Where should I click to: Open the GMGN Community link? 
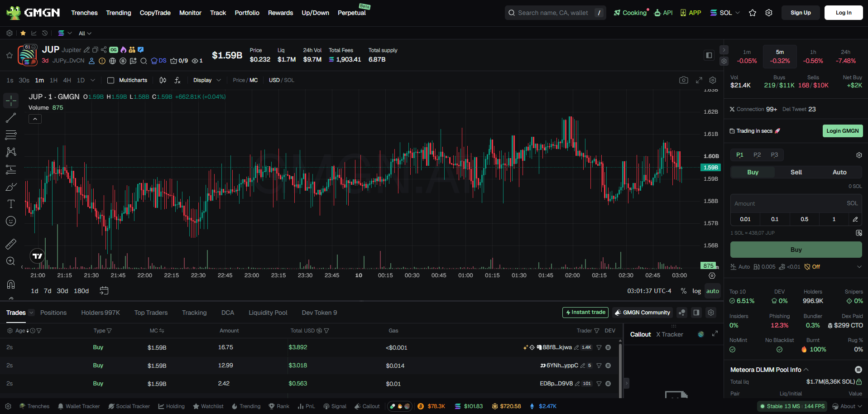coord(642,313)
